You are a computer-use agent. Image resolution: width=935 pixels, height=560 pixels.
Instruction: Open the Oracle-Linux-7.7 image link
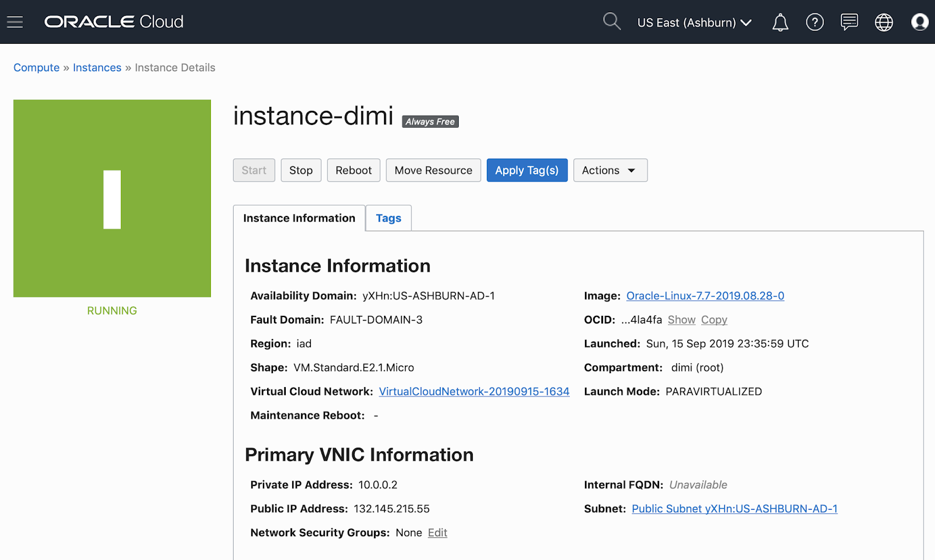pyautogui.click(x=705, y=295)
